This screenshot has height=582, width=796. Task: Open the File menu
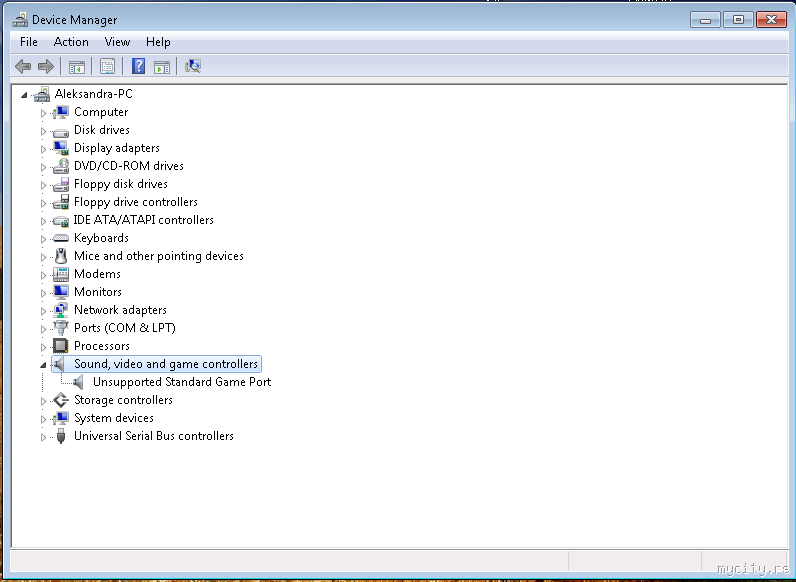tap(28, 42)
